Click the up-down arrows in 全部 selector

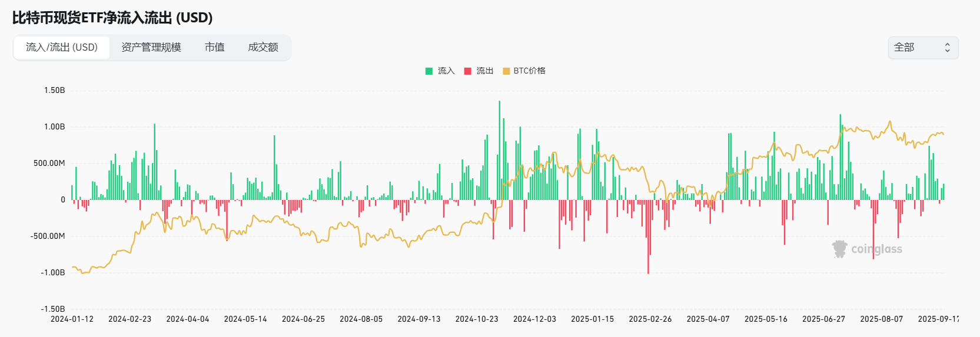947,48
